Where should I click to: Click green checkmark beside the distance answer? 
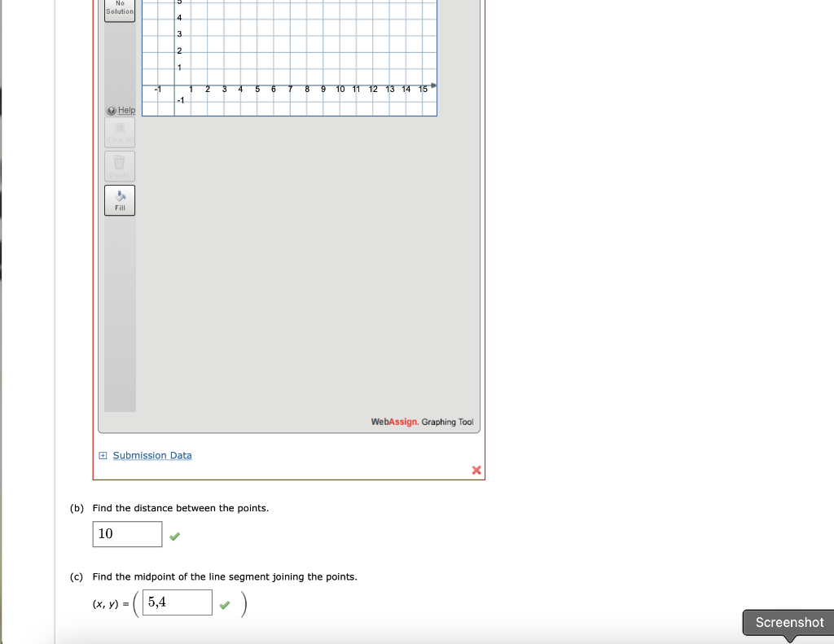click(173, 536)
